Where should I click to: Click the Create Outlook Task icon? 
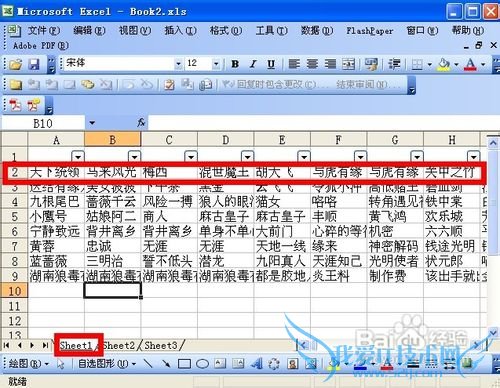(x=169, y=85)
